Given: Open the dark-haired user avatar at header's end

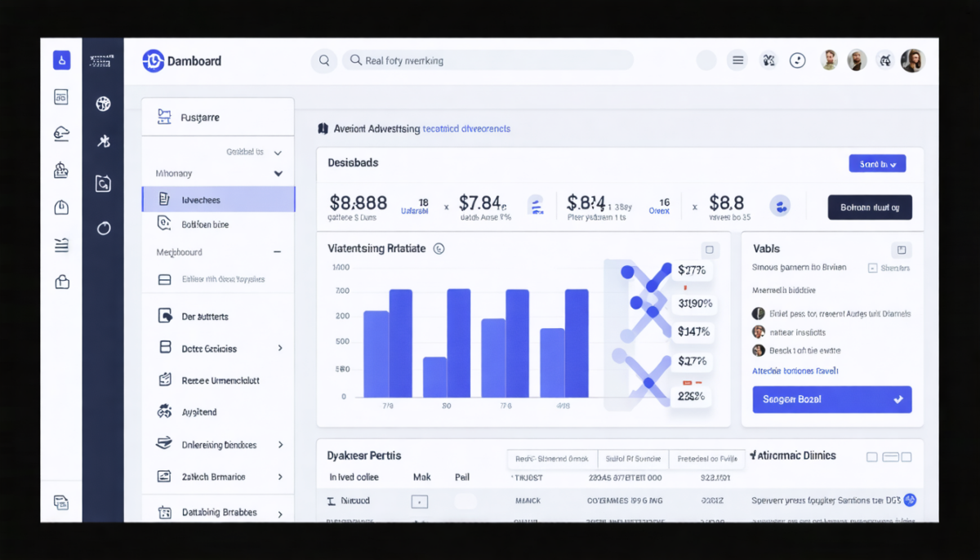Looking at the screenshot, I should coord(911,60).
